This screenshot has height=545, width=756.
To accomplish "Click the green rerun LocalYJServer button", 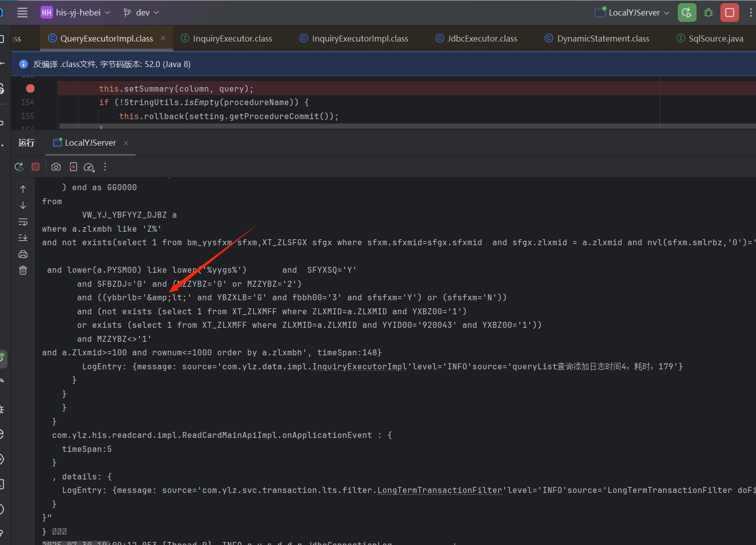I will 686,13.
